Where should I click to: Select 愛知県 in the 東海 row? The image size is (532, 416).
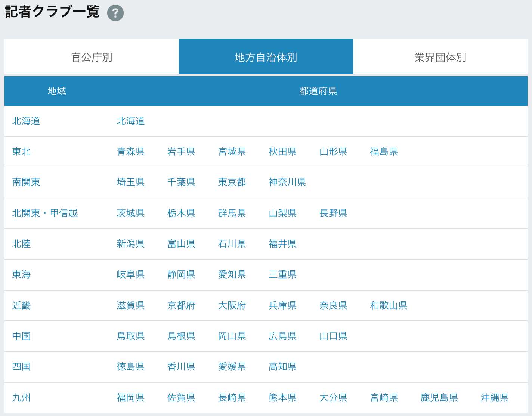(x=232, y=274)
